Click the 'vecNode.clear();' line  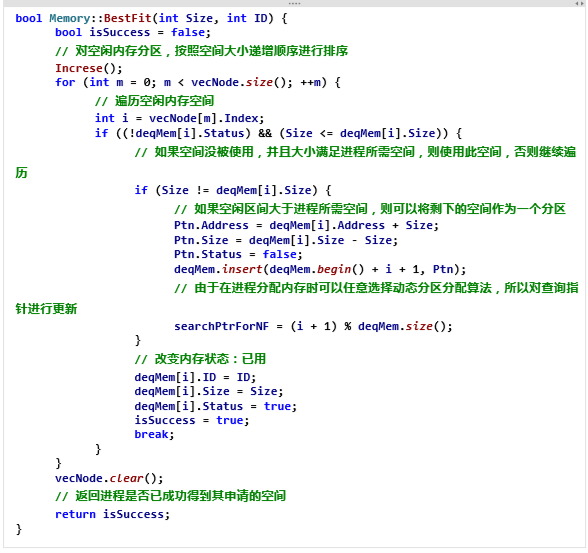click(x=109, y=478)
